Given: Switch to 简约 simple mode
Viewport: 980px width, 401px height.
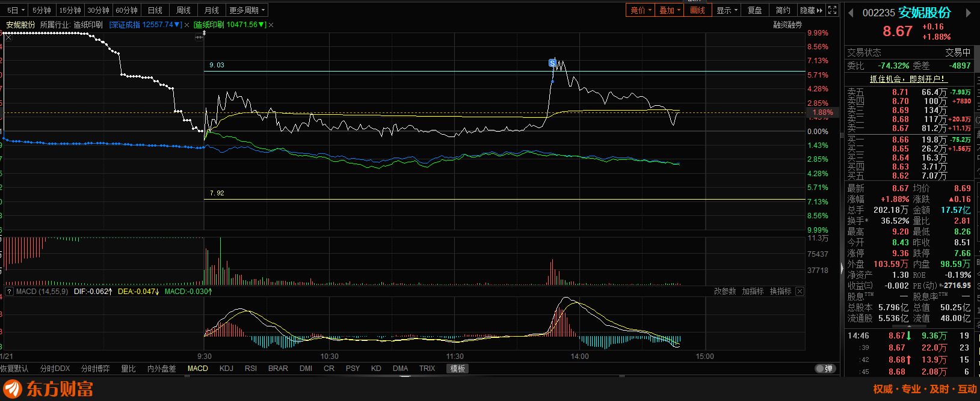Looking at the screenshot, I should pyautogui.click(x=783, y=10).
